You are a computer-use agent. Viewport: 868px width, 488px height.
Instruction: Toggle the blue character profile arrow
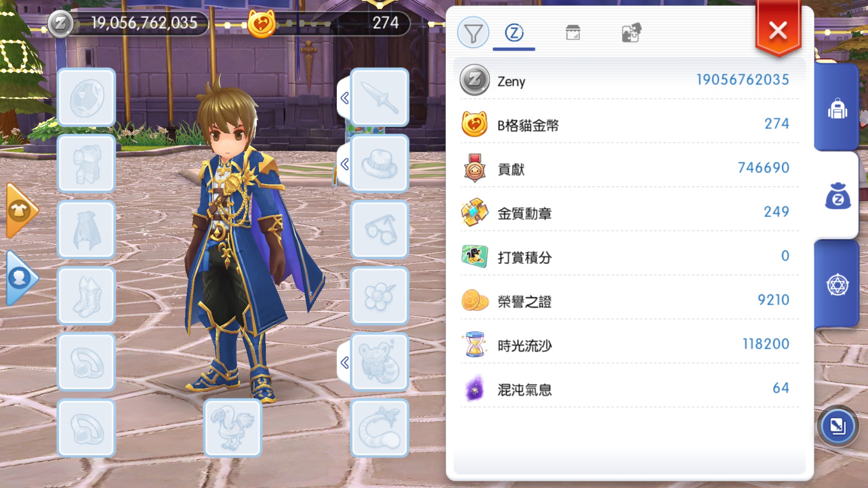(21, 278)
